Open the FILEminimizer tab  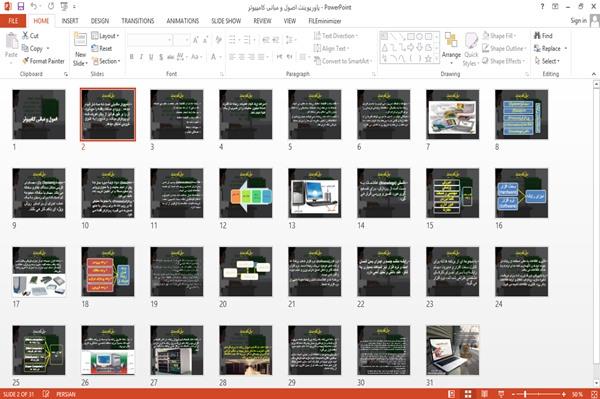(x=325, y=21)
